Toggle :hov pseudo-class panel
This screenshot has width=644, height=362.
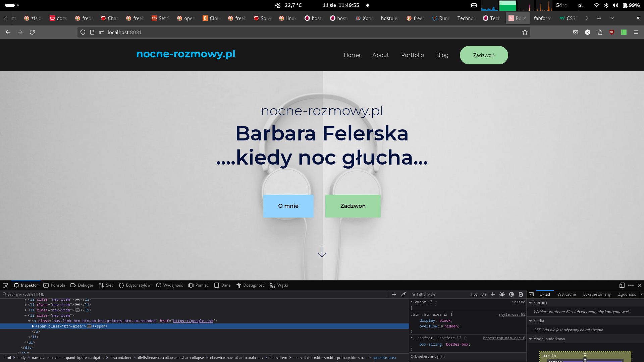(474, 294)
